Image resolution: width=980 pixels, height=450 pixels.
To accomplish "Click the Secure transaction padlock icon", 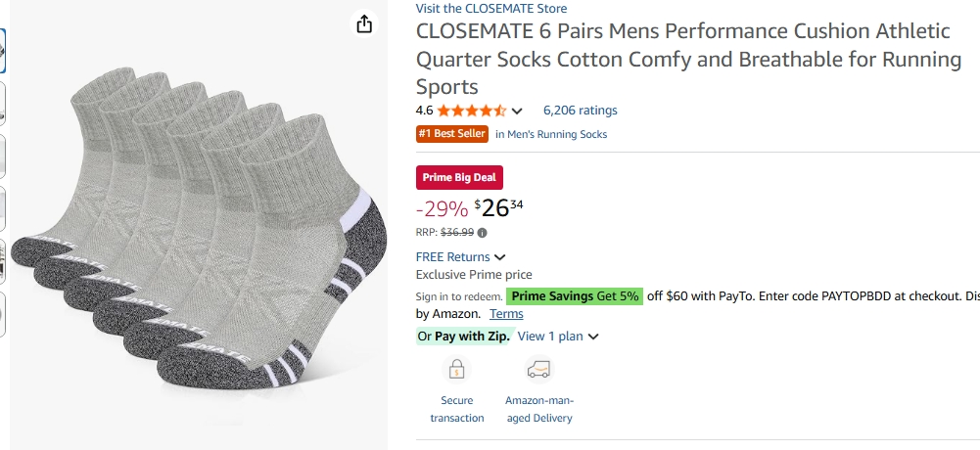I will point(456,370).
